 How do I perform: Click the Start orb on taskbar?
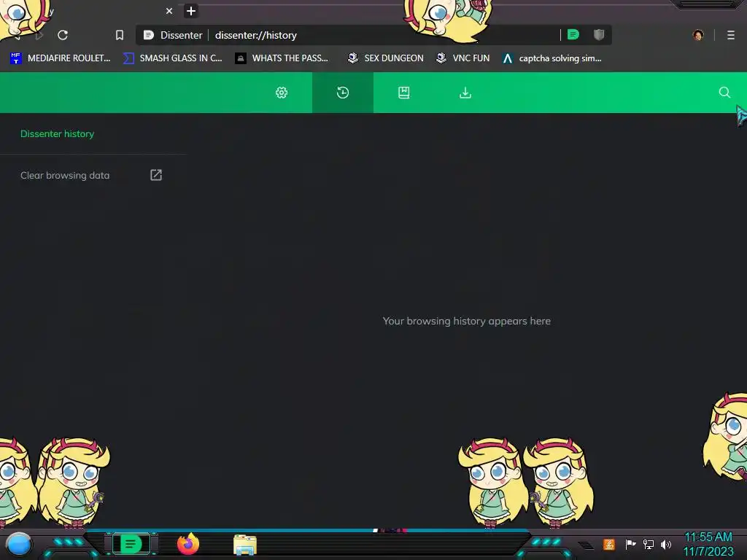click(x=19, y=544)
